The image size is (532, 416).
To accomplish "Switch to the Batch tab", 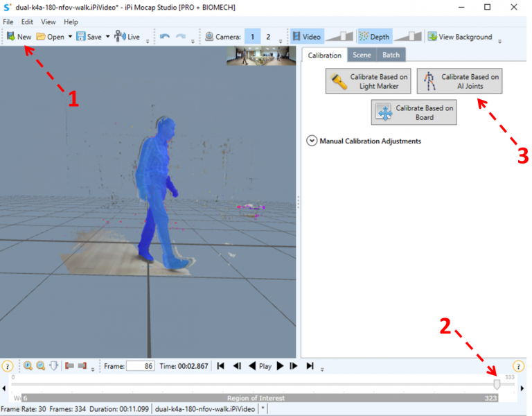I will click(391, 55).
